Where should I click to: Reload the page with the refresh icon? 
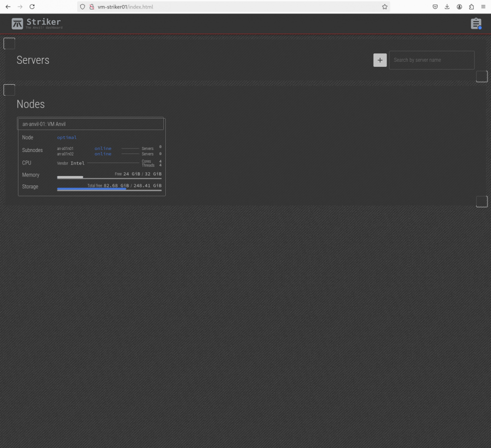pyautogui.click(x=32, y=6)
